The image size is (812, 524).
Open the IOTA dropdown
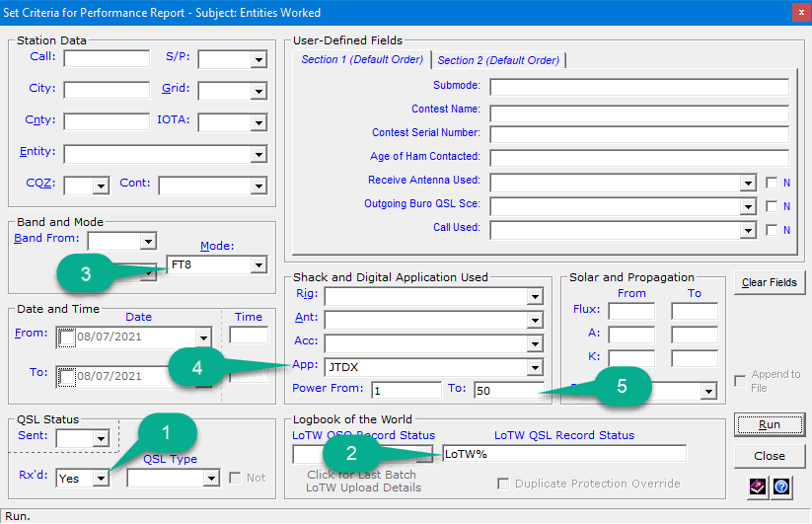coord(258,123)
